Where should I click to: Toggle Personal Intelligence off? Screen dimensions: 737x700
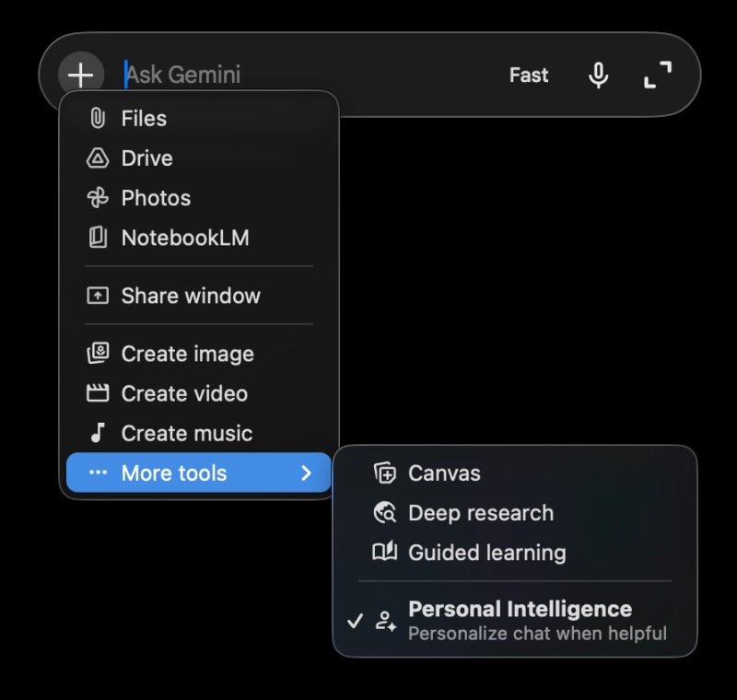[516, 621]
